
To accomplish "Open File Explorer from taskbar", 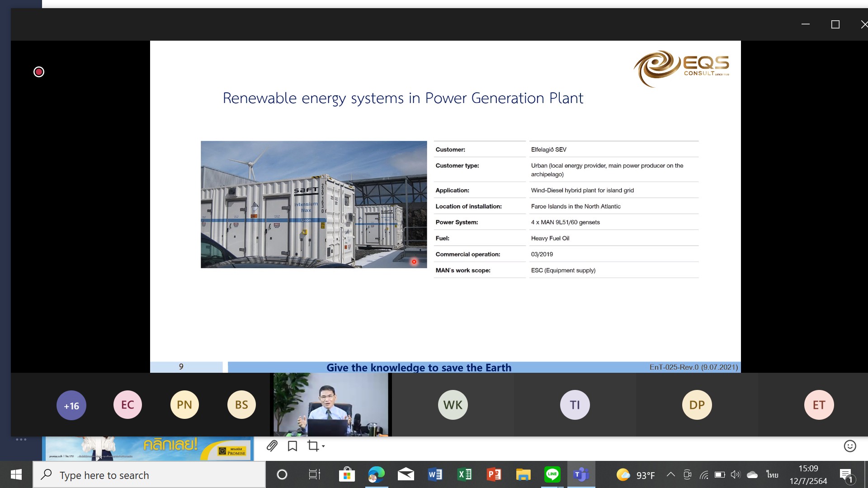I will [x=523, y=474].
